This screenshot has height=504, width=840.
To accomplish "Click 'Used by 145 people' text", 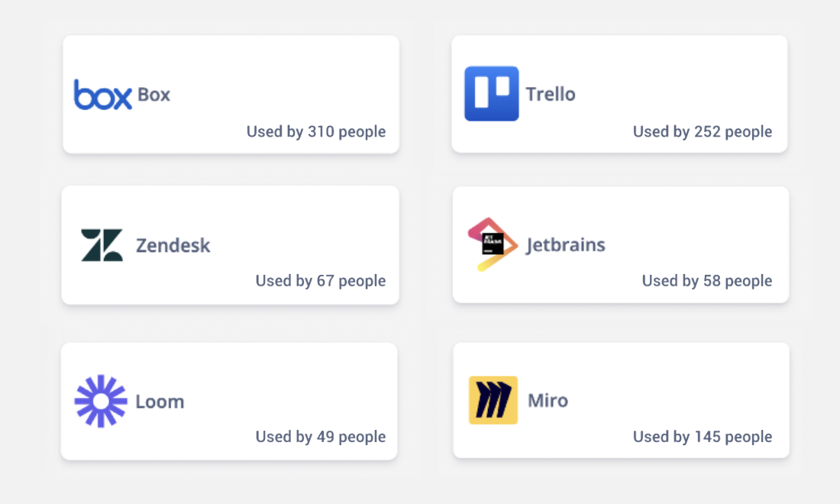I will pyautogui.click(x=703, y=437).
